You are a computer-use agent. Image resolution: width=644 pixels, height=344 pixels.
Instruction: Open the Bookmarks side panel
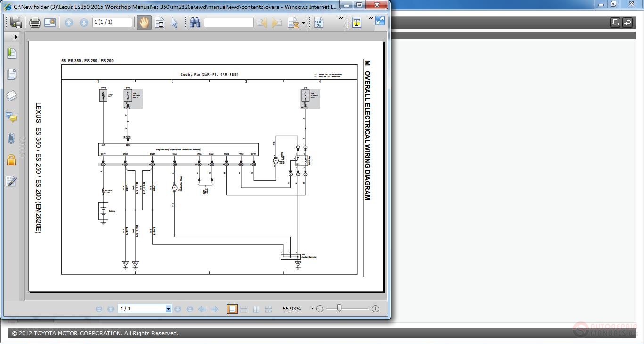11,53
